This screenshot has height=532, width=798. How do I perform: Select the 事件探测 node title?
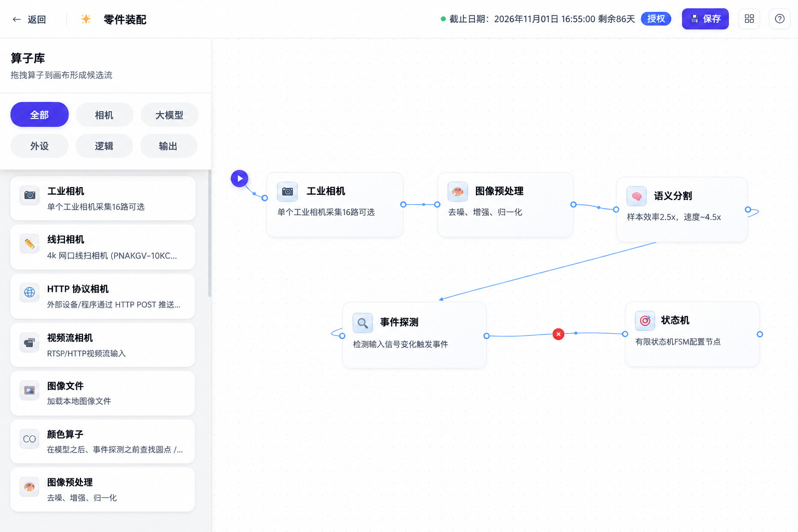(x=400, y=322)
